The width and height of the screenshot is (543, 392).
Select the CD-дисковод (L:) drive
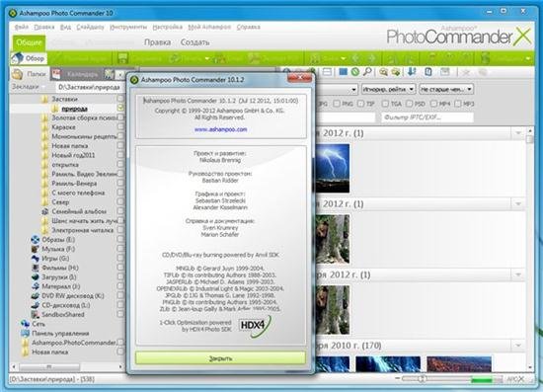60,305
